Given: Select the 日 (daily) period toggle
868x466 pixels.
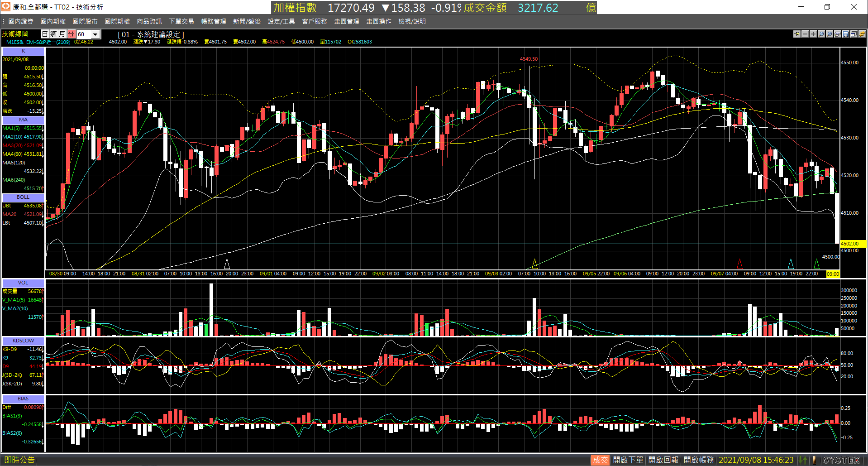Looking at the screenshot, I should 45,34.
